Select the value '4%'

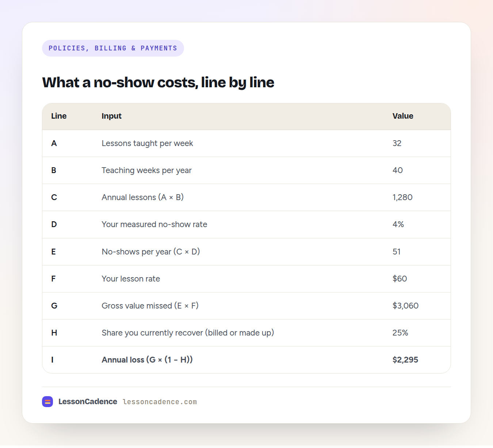click(398, 225)
